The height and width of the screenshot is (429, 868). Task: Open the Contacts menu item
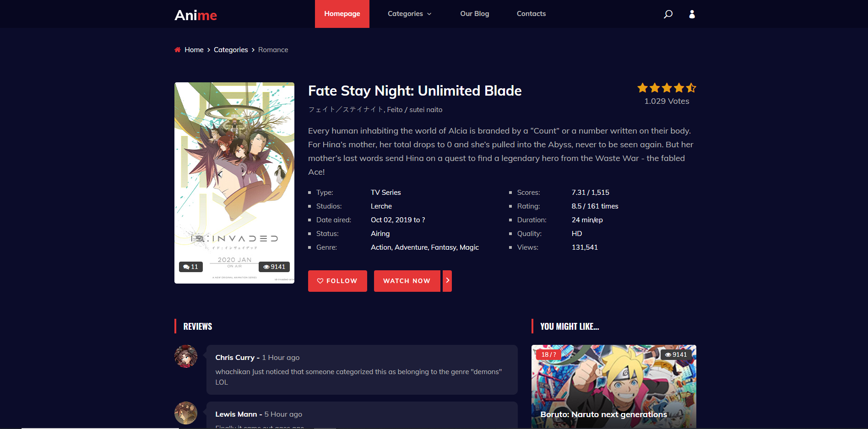click(531, 14)
